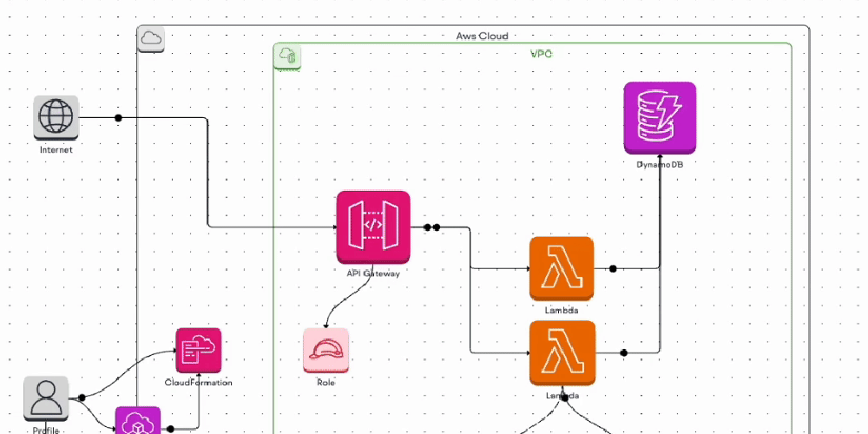Click the VPC group icon

point(287,56)
